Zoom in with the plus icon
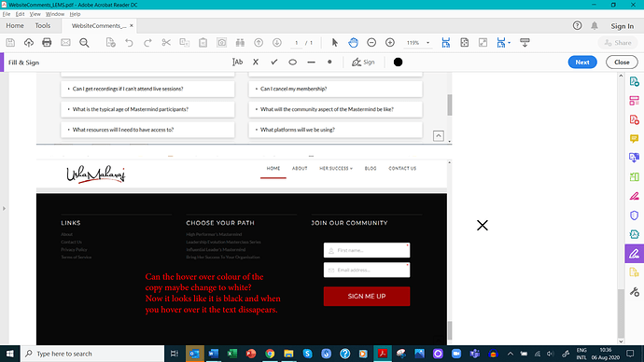Image resolution: width=644 pixels, height=362 pixels. coord(390,43)
